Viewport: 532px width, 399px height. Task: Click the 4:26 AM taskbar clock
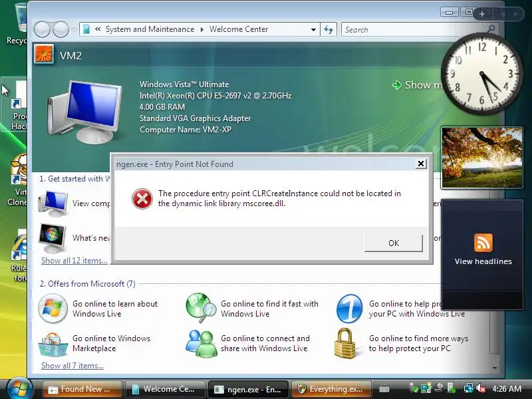click(x=507, y=389)
